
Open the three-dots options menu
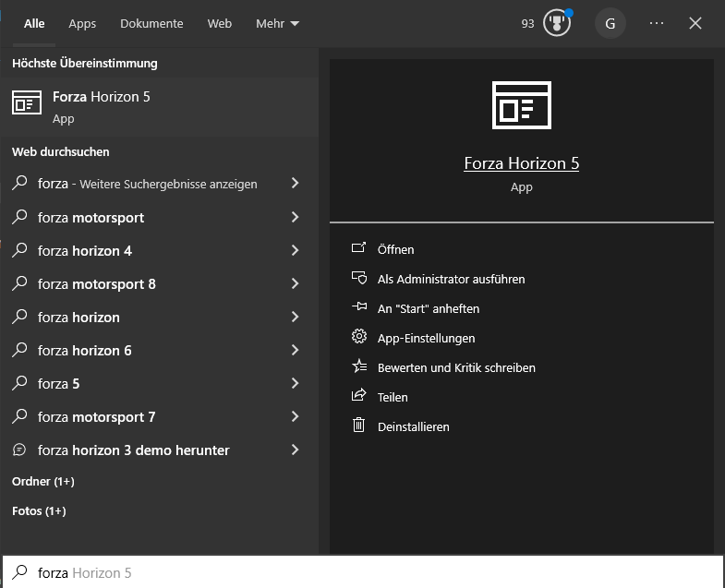[x=656, y=23]
